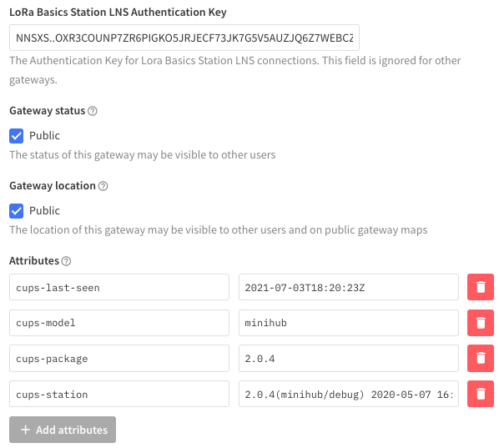Focus the LNS Authentication Key field
This screenshot has height=448, width=499.
pyautogui.click(x=184, y=38)
